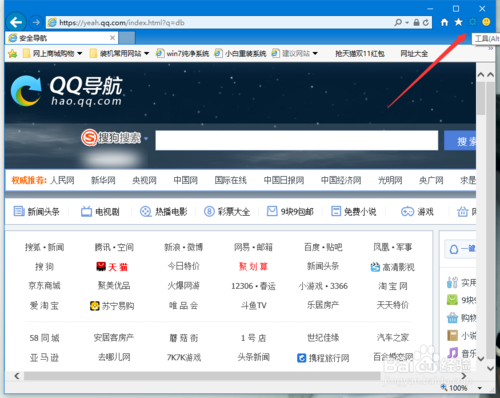Click the 世纪佳缘 text

(323, 338)
